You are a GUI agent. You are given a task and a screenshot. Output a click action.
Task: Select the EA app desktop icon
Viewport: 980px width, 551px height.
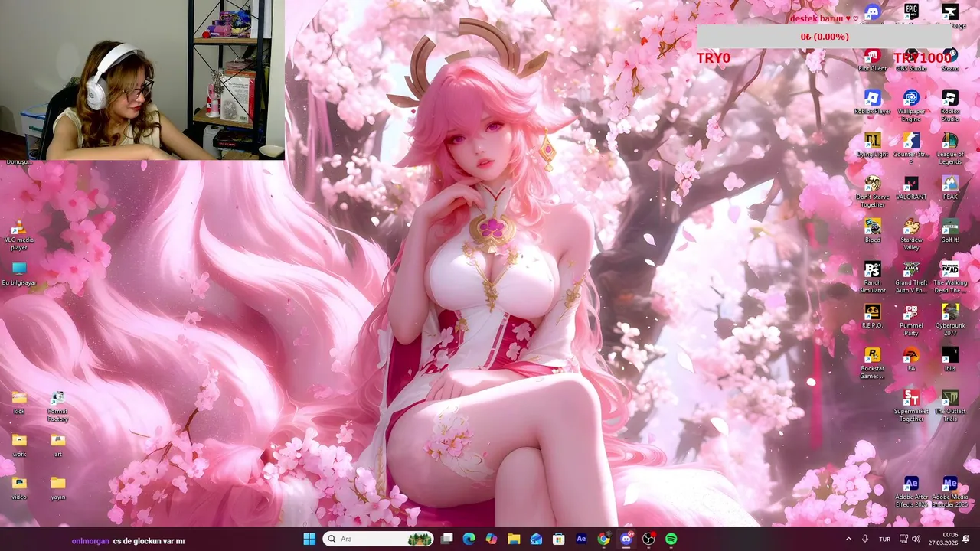(x=911, y=360)
